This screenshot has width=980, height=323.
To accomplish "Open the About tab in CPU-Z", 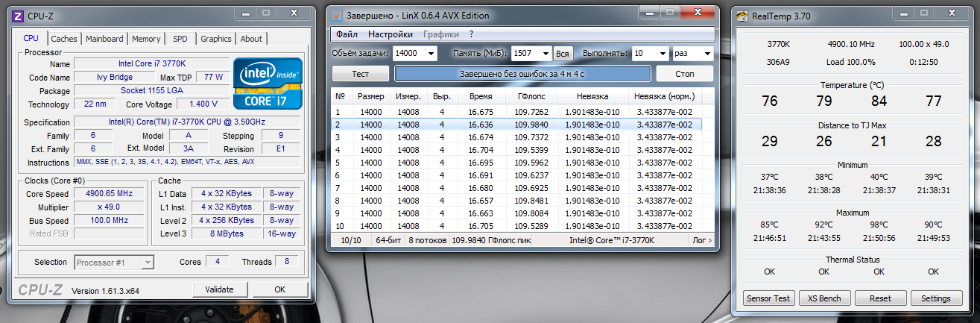I will click(x=251, y=39).
